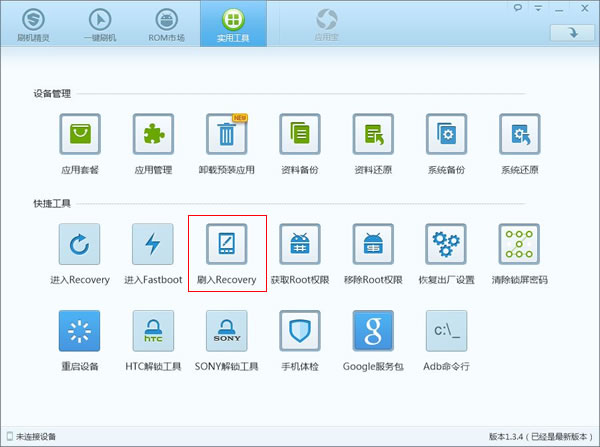Image resolution: width=600 pixels, height=447 pixels.
Task: Click 移除Root权限 icon
Action: coord(373,244)
